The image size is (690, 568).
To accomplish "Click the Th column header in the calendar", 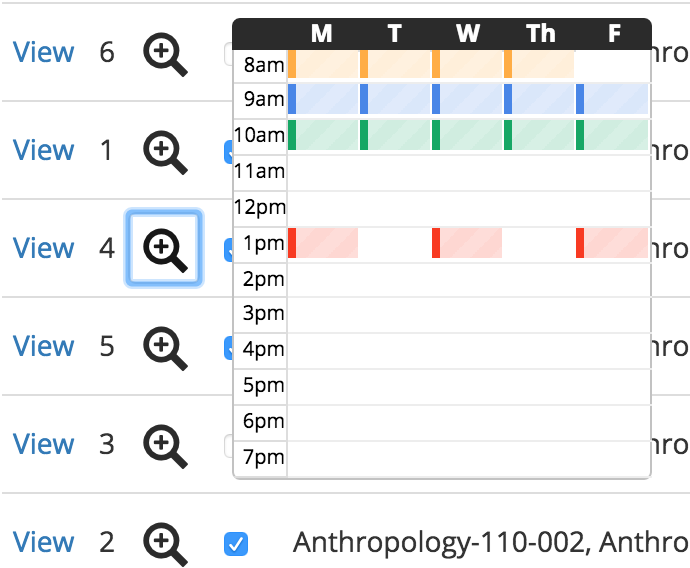I will [541, 34].
